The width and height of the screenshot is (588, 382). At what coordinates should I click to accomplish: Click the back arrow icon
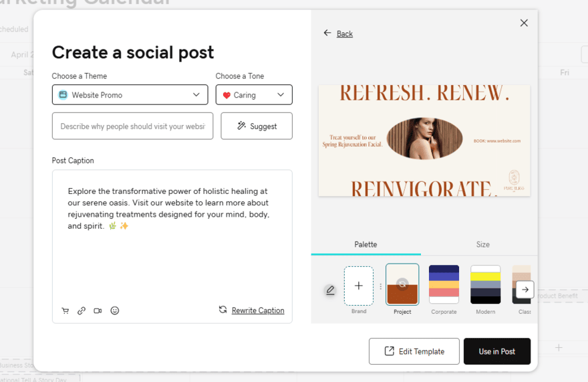point(327,33)
